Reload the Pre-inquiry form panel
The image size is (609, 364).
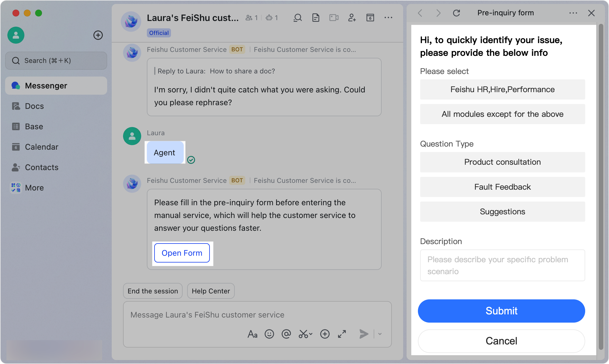(456, 13)
